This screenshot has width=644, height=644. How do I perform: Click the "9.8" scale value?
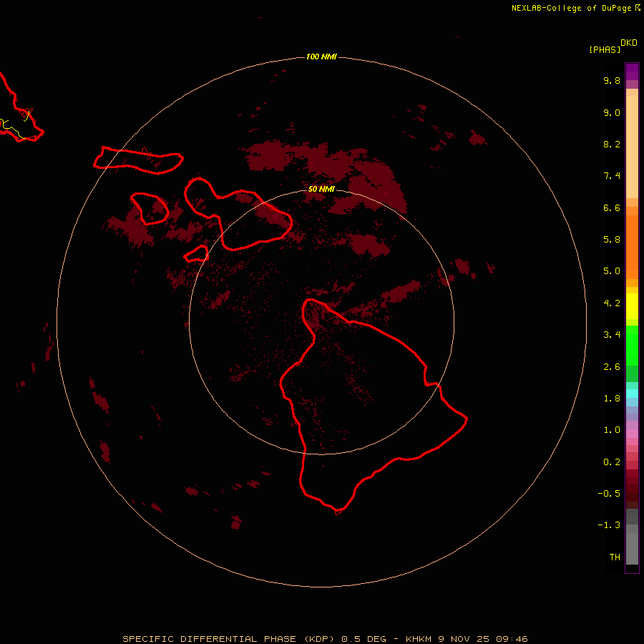point(612,80)
